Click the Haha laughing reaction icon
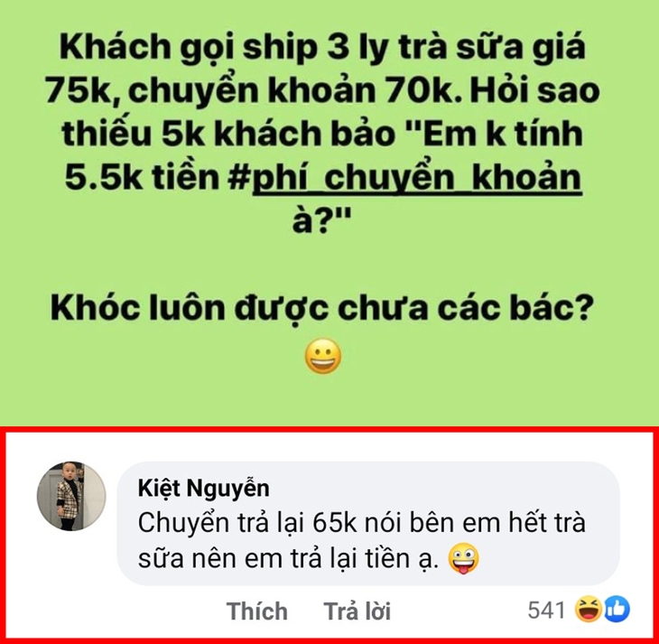 pyautogui.click(x=589, y=610)
